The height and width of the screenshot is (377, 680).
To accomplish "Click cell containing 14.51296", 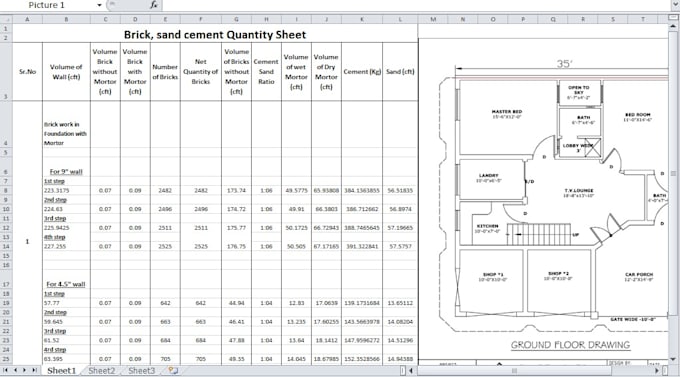I will [x=400, y=340].
